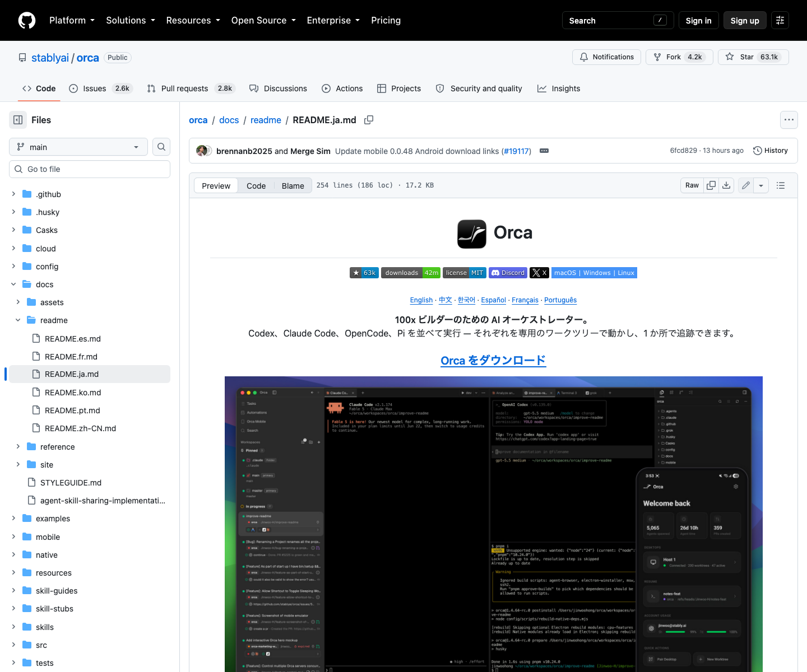Image resolution: width=807 pixels, height=672 pixels.
Task: Open the Insights tab
Action: tap(559, 88)
